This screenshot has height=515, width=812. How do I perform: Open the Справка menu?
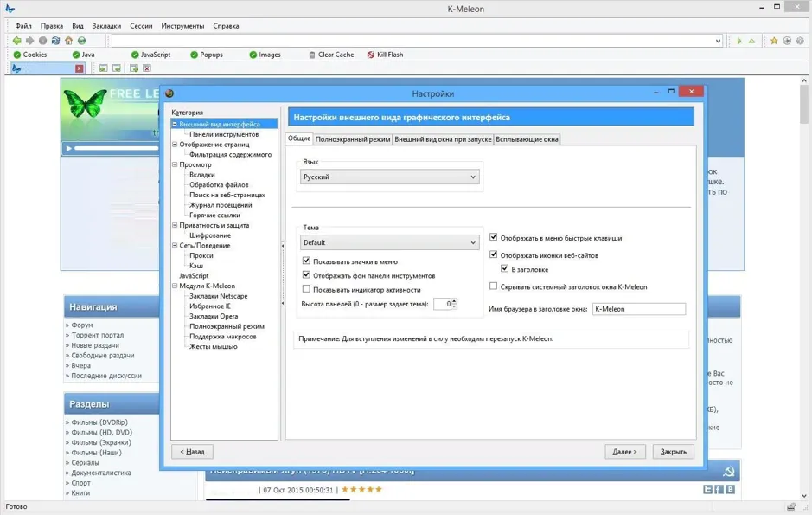coord(226,26)
